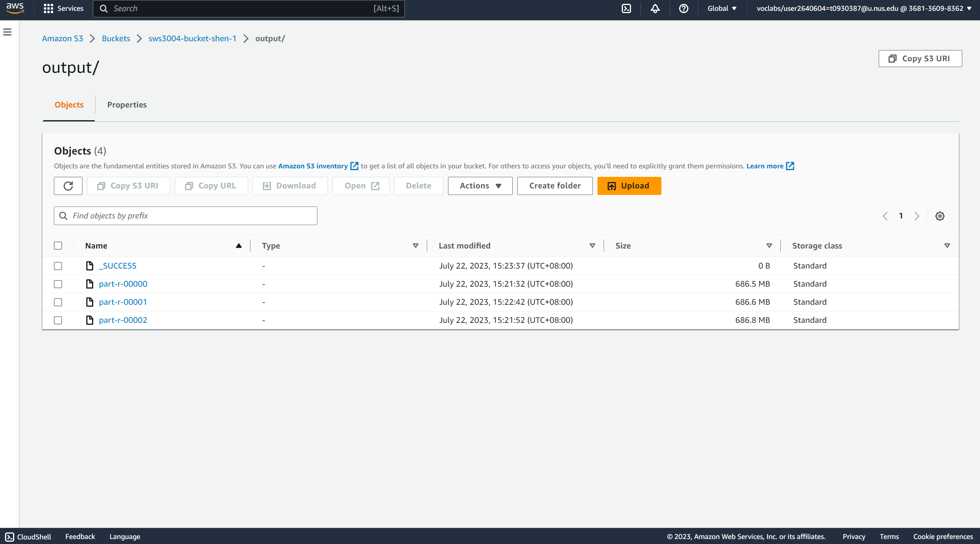Focus the top Search bar
The width and height of the screenshot is (980, 544).
tap(249, 8)
